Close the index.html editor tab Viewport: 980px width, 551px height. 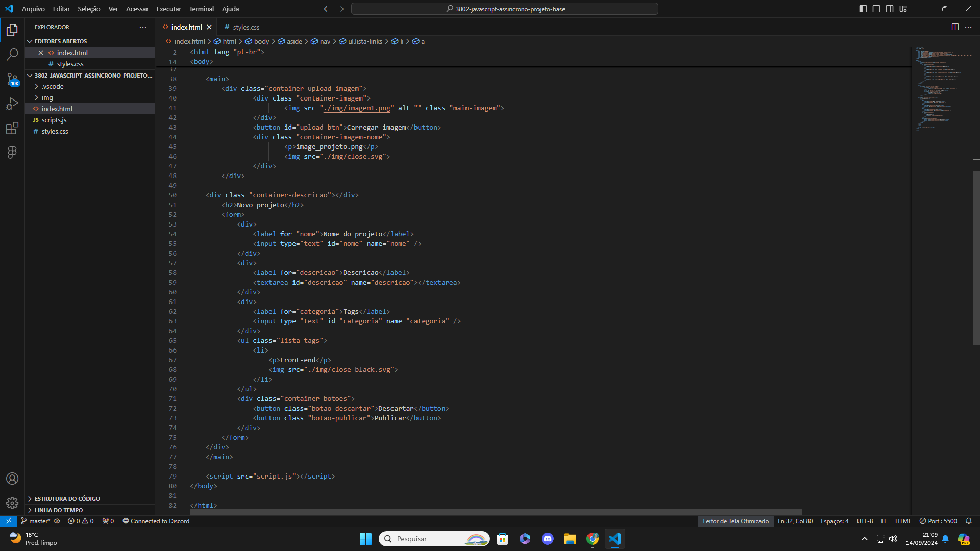click(209, 27)
